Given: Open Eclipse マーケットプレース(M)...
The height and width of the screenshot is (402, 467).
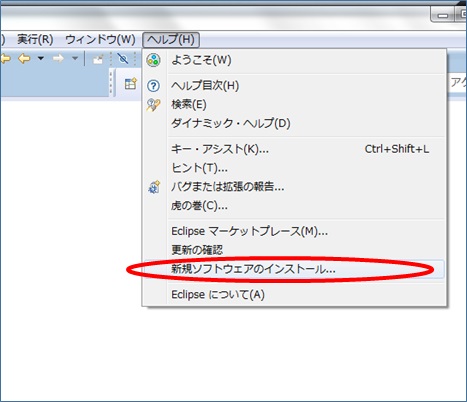Looking at the screenshot, I should pos(295,231).
